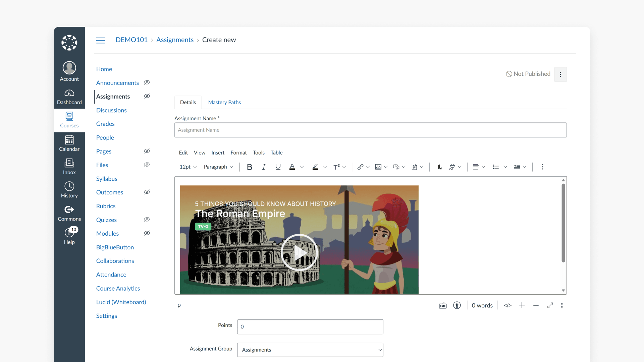This screenshot has width=644, height=362.
Task: Toggle bold formatting
Action: (x=250, y=167)
